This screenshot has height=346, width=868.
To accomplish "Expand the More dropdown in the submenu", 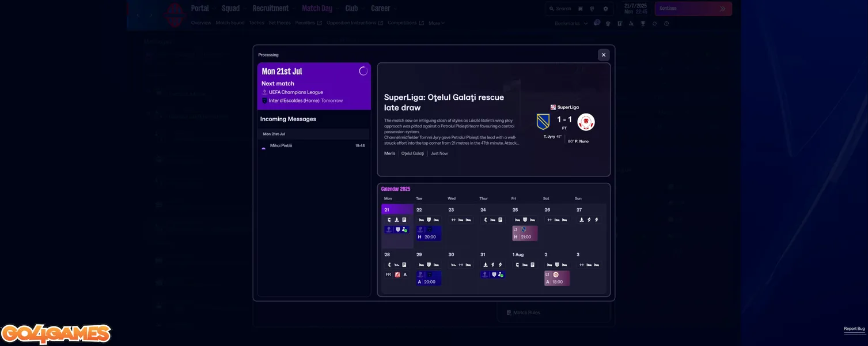I will [436, 23].
